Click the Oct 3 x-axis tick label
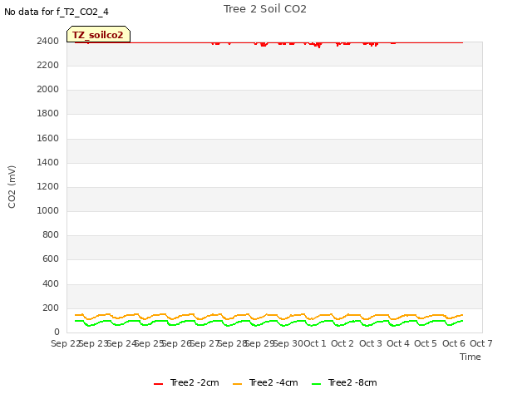 click(x=371, y=343)
